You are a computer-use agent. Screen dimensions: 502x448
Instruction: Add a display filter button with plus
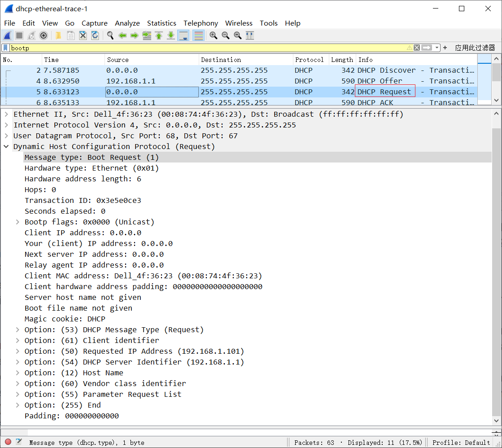pos(445,48)
